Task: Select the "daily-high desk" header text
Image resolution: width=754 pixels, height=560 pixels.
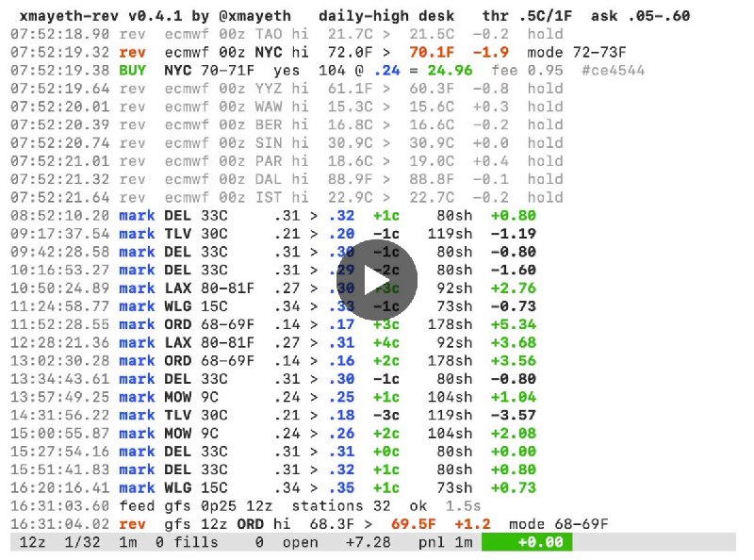Action: click(386, 16)
